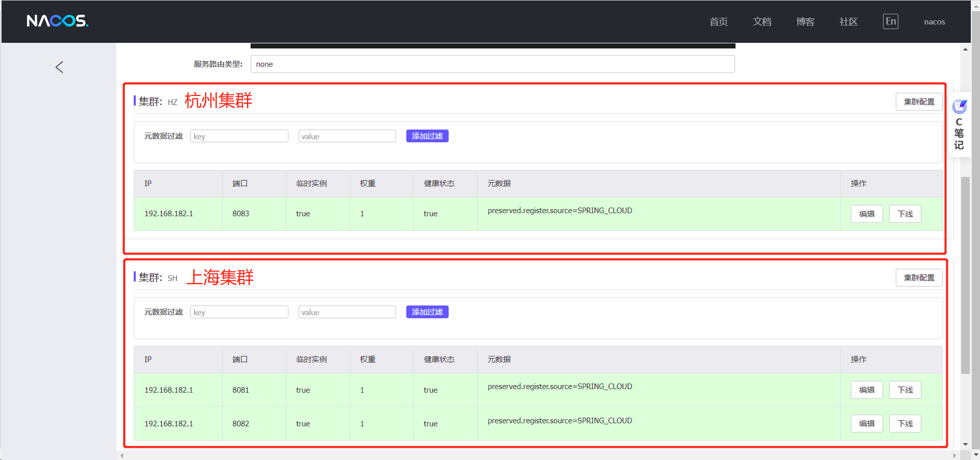
Task: Switch language with the En icon
Action: tap(891, 21)
